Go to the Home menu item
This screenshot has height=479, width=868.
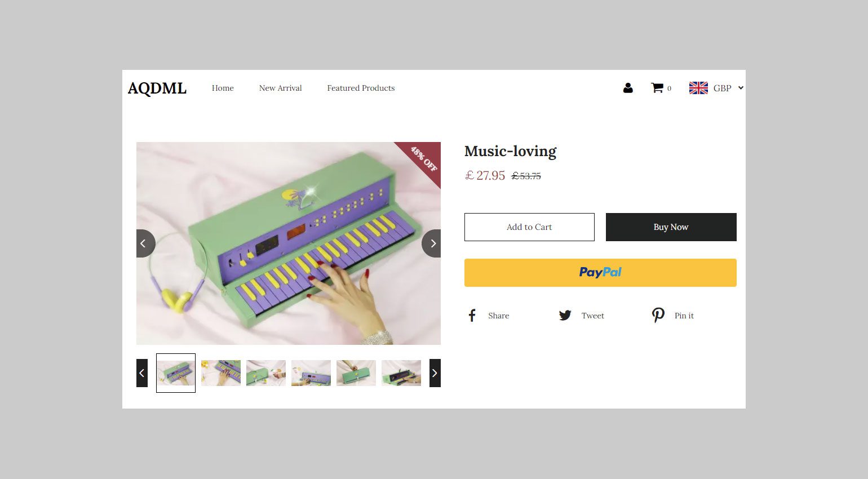(x=223, y=88)
